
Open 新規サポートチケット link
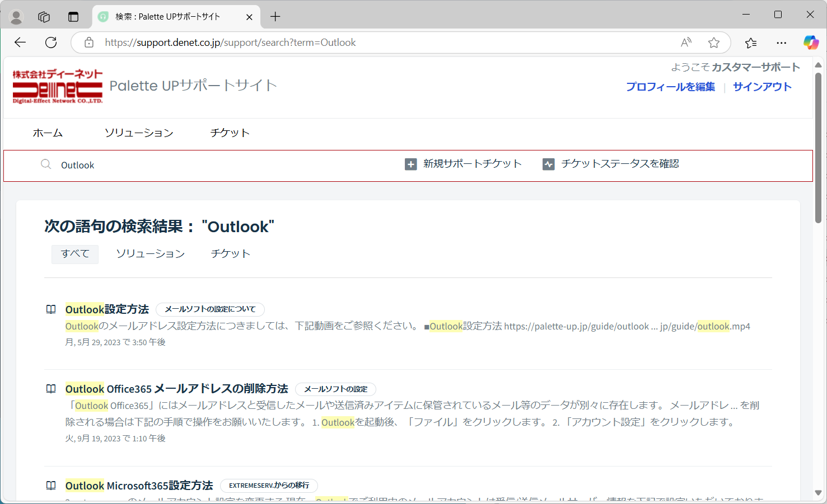coord(472,164)
